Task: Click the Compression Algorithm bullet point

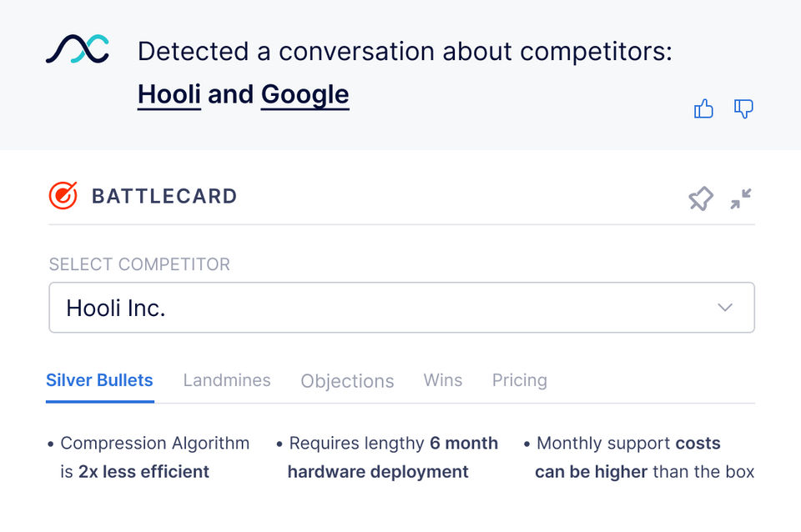Action: [150, 457]
